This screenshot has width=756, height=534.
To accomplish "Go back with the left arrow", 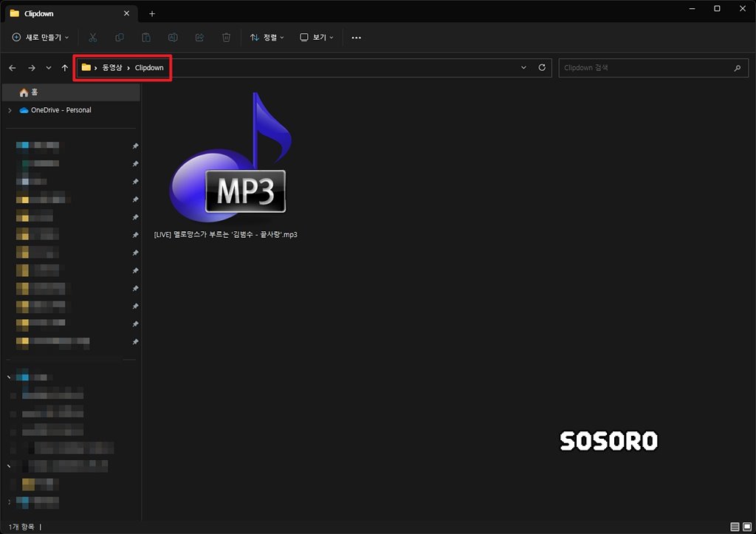I will [x=13, y=68].
